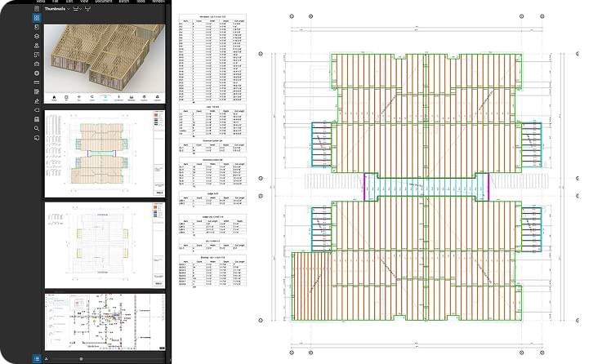Click the Home icon in 3D thumbnail toolbar
611x364 pixels.
[55, 98]
